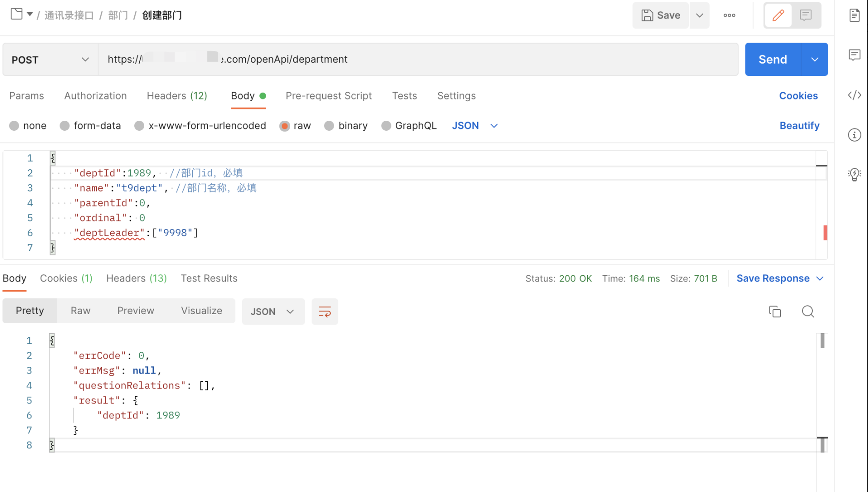868x492 pixels.
Task: Select the form-data radio button
Action: tap(65, 126)
